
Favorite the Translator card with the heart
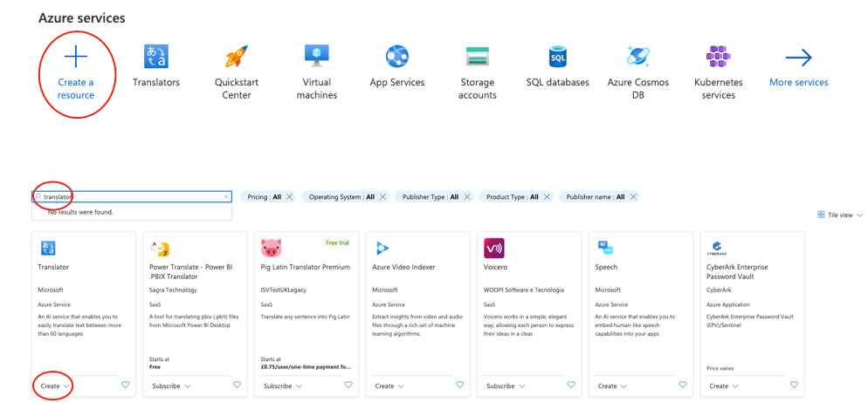(x=125, y=385)
